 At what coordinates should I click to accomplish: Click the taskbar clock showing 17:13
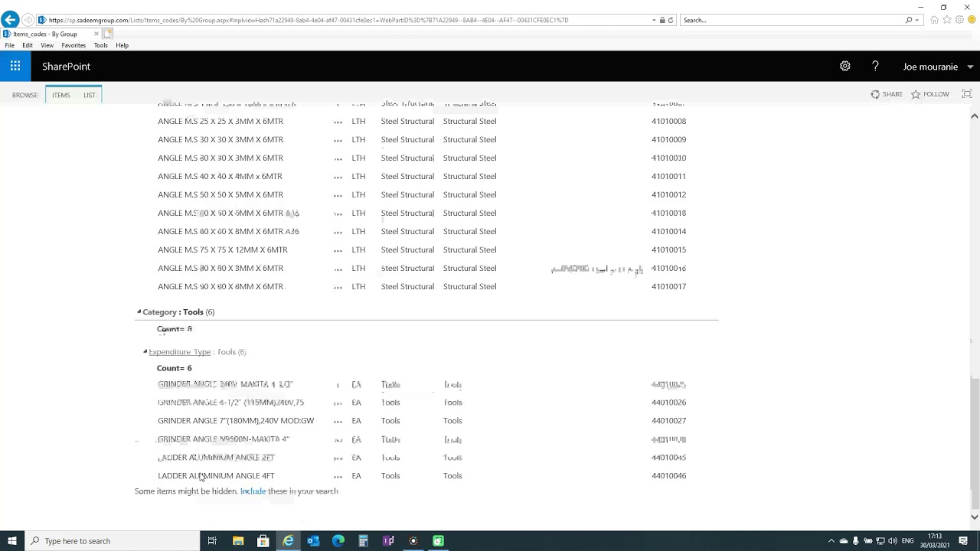935,541
